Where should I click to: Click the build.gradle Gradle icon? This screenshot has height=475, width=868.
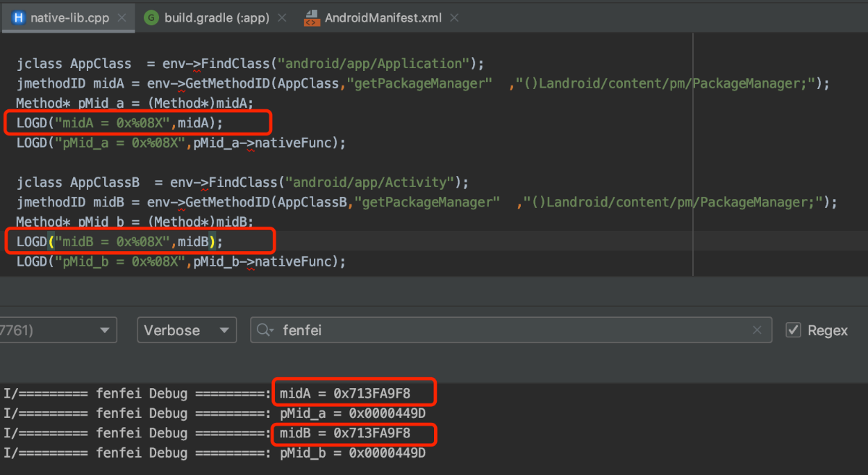[151, 18]
